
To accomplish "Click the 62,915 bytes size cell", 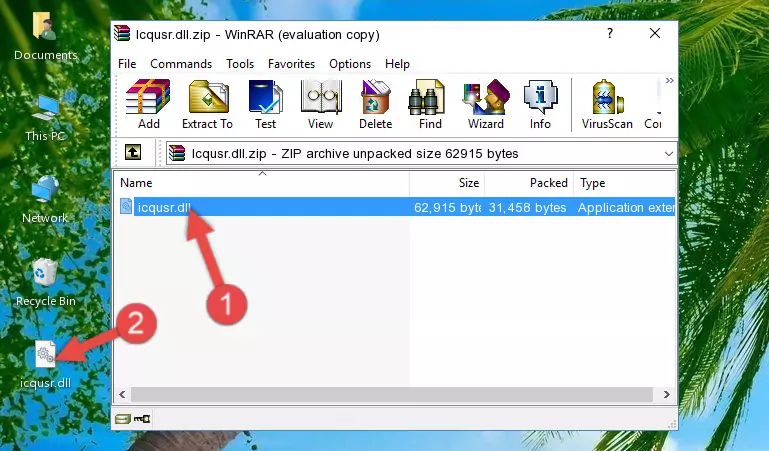I will click(447, 207).
